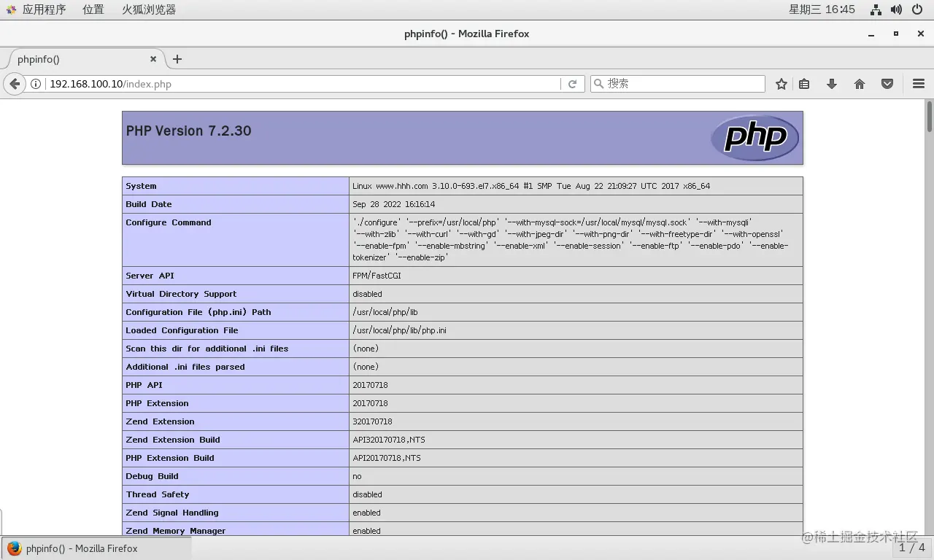Screen dimensions: 934x560
Task: Open the workspace switcher showing 1 / 4
Action: [911, 548]
